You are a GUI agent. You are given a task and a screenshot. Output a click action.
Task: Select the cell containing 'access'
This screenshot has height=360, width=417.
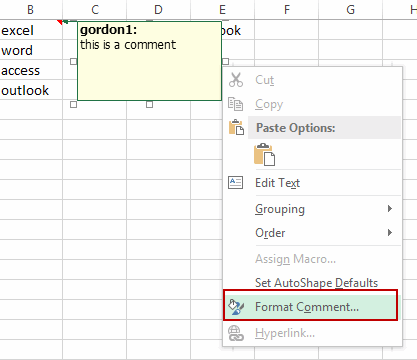pos(31,70)
